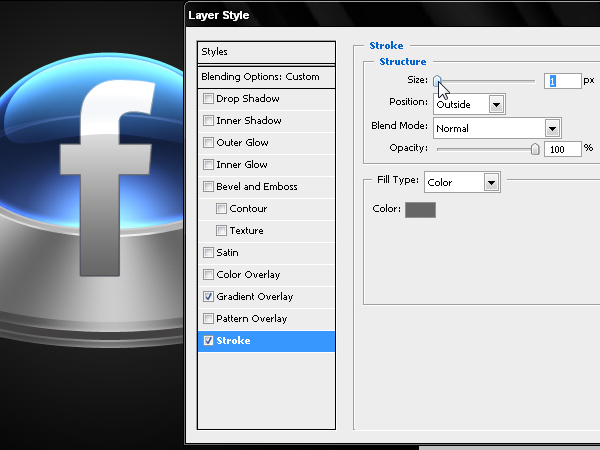The width and height of the screenshot is (600, 450).
Task: Open Blending Options: Custom
Action: point(266,77)
